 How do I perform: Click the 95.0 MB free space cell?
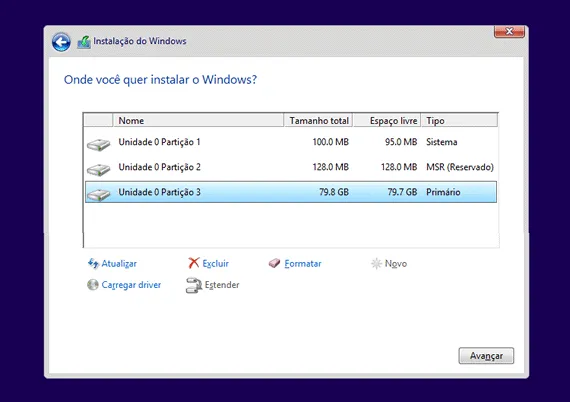pos(401,142)
